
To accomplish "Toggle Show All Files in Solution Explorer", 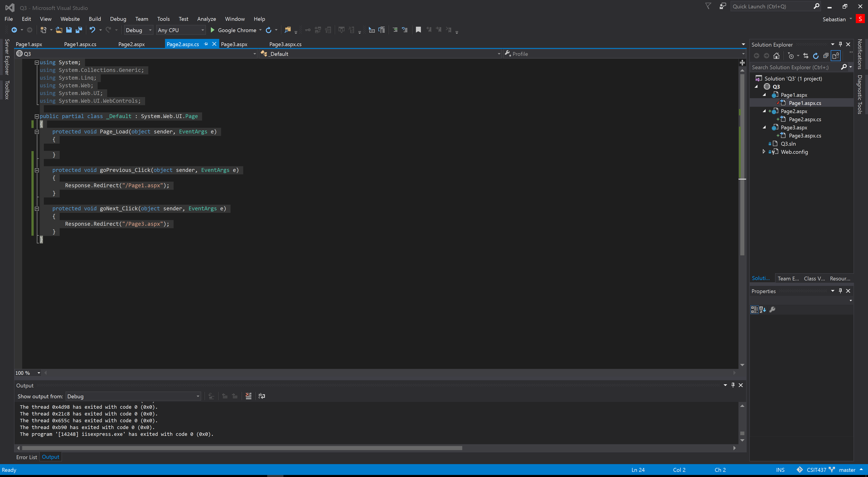I will [x=836, y=56].
